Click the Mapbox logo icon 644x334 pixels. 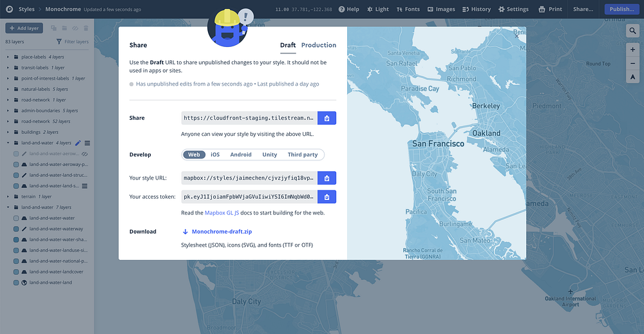coord(10,9)
